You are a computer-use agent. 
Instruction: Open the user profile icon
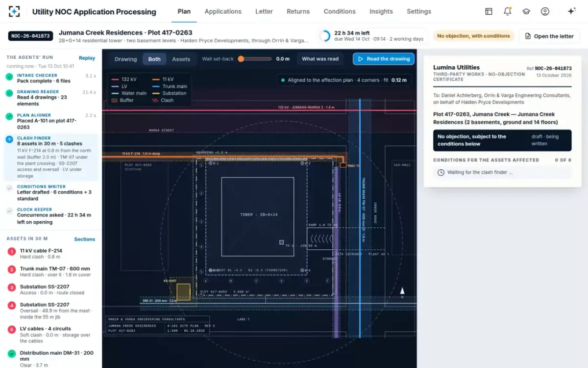(545, 11)
